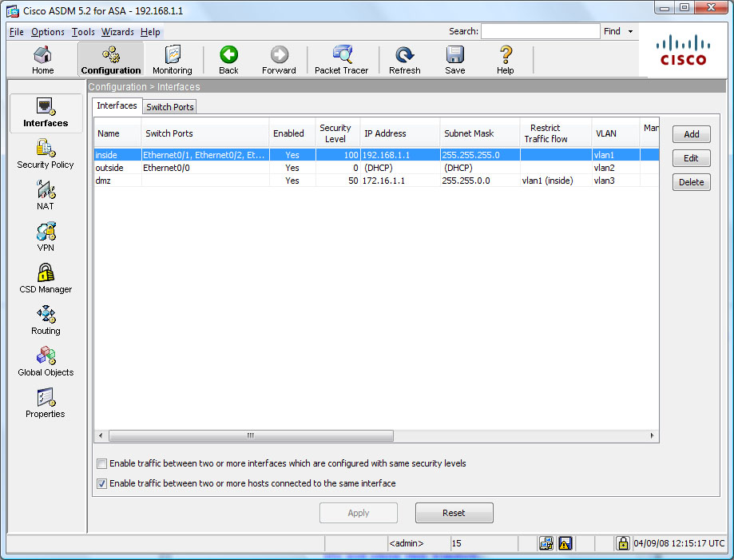Click the Switch Ports column header
The image size is (734, 560).
205,133
